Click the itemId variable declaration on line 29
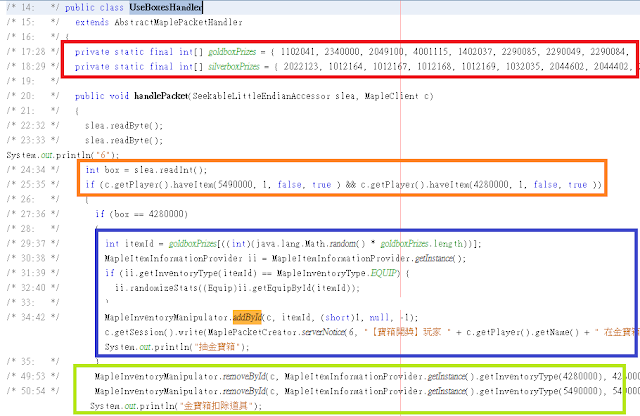640x416 pixels. [x=139, y=244]
